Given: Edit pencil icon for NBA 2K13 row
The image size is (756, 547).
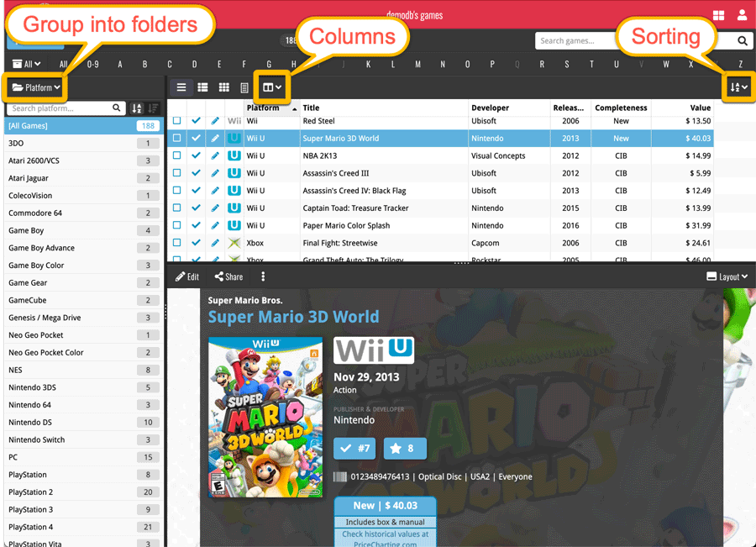Looking at the screenshot, I should [215, 155].
